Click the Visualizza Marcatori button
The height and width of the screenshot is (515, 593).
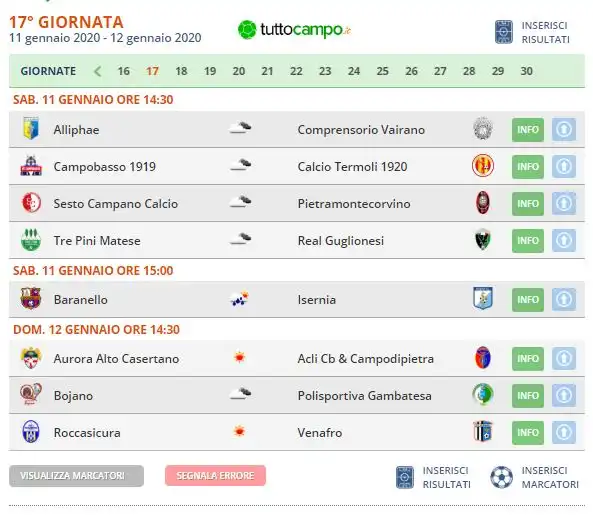[76, 476]
